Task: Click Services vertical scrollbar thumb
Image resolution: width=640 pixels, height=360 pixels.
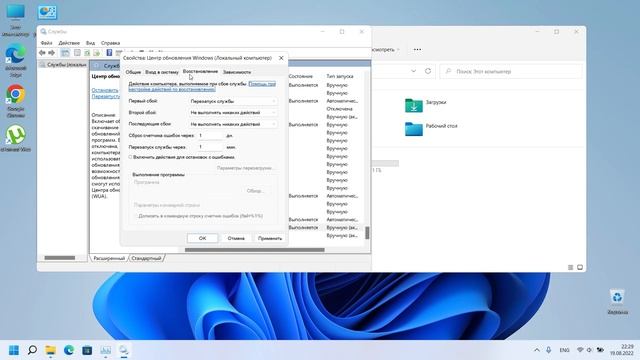Action: tap(367, 233)
